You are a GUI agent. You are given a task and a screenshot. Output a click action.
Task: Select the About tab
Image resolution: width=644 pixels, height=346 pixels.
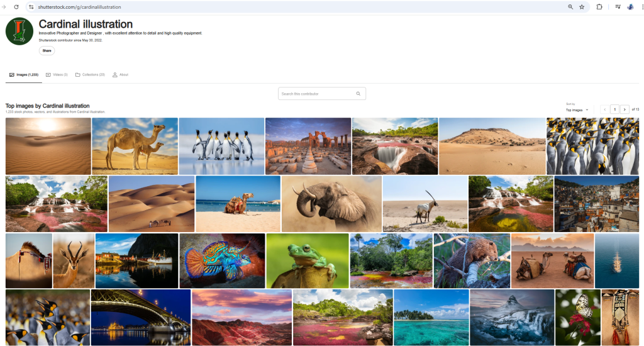click(x=120, y=75)
